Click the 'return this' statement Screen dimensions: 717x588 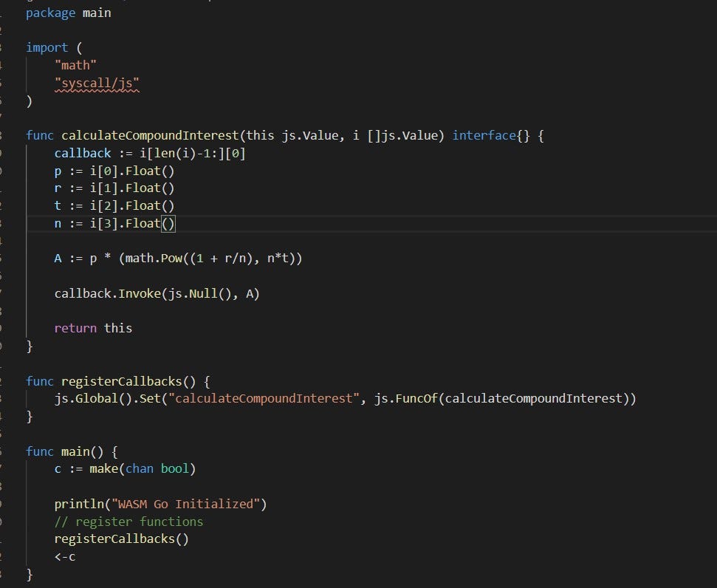(93, 329)
